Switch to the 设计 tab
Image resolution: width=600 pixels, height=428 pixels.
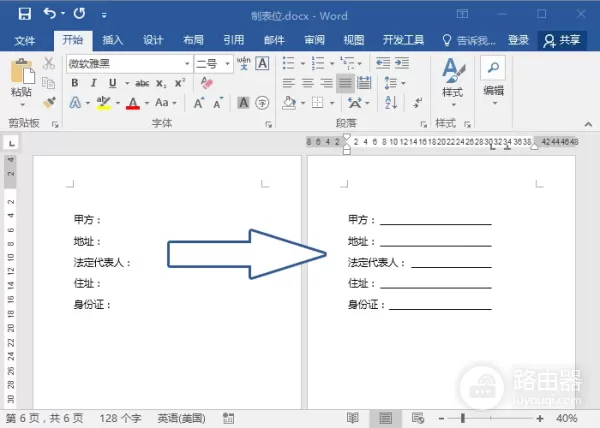[x=153, y=40]
